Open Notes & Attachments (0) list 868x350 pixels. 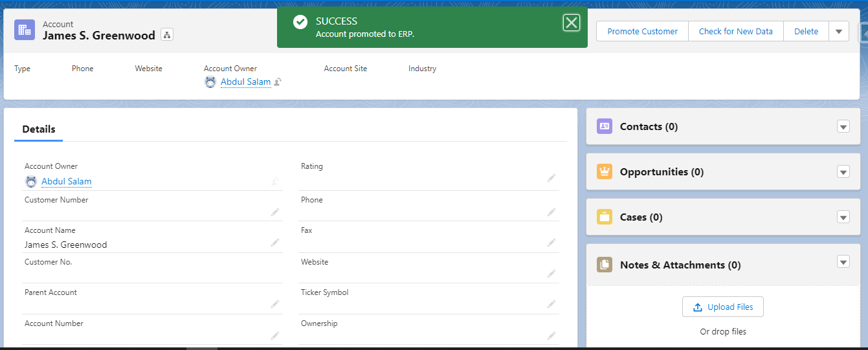pos(680,265)
